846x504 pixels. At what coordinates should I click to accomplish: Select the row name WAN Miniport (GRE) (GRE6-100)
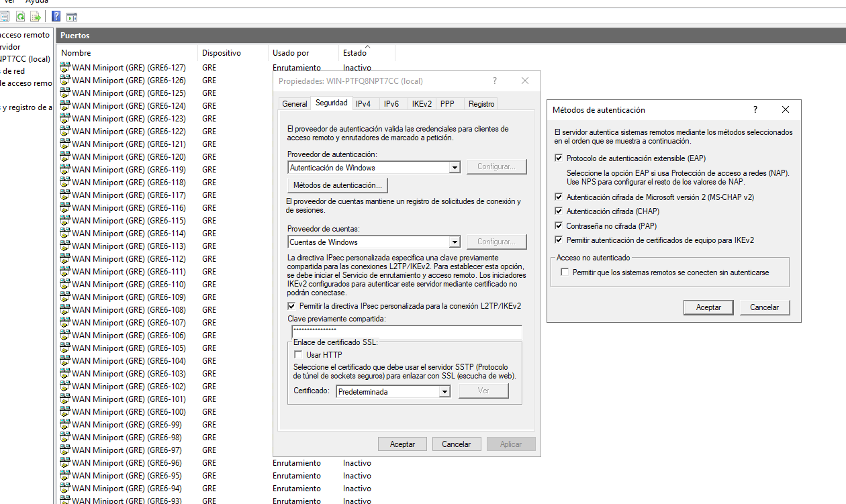[129, 412]
